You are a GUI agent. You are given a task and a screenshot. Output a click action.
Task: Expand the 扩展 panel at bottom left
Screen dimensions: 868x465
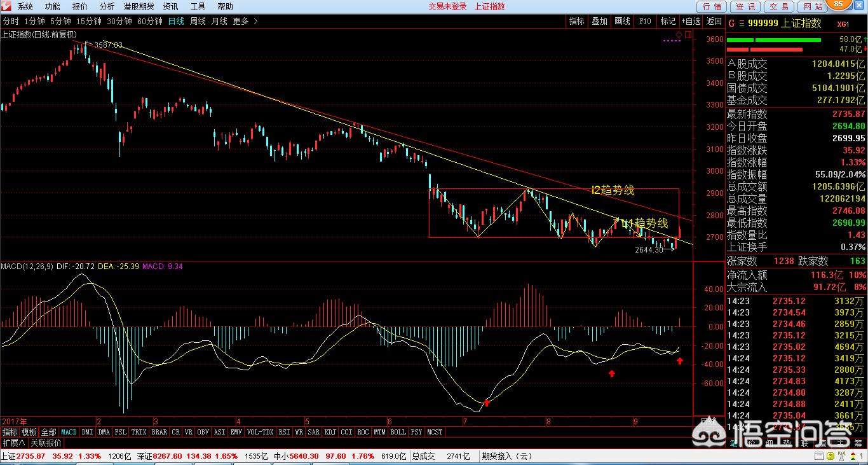[13, 443]
